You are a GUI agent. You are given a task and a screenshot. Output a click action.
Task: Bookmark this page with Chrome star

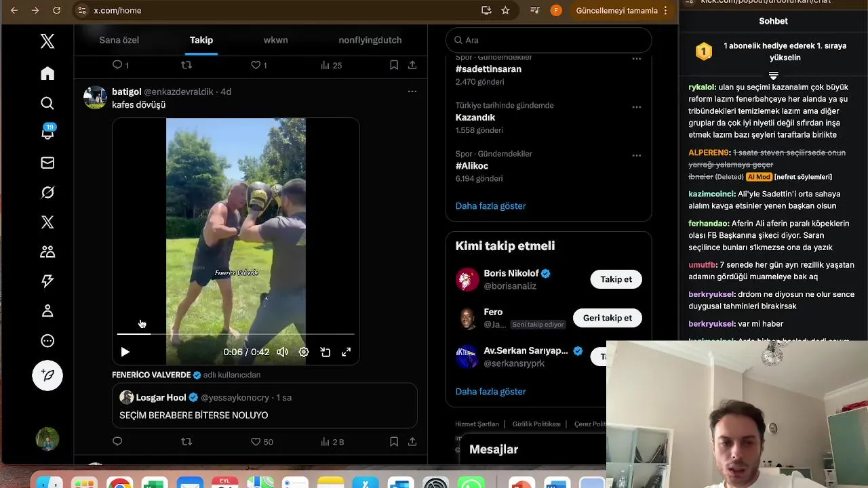click(505, 10)
